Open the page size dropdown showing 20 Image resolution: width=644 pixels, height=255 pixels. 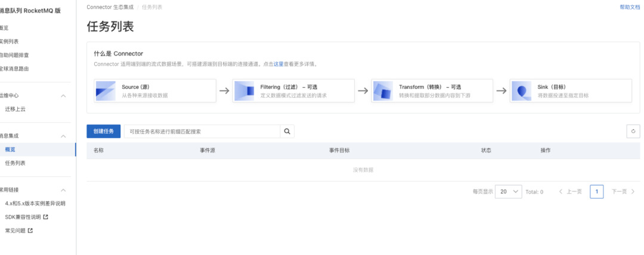point(509,192)
